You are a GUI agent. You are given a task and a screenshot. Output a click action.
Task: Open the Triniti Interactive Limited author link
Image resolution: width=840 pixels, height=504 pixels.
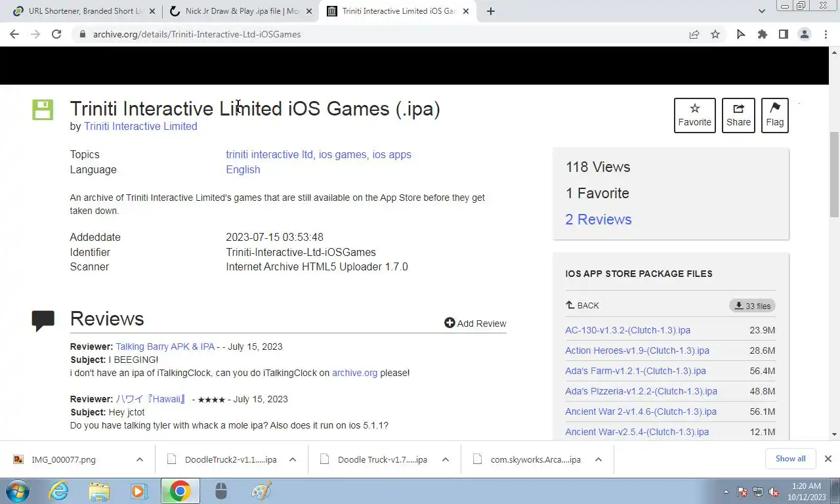[140, 127]
